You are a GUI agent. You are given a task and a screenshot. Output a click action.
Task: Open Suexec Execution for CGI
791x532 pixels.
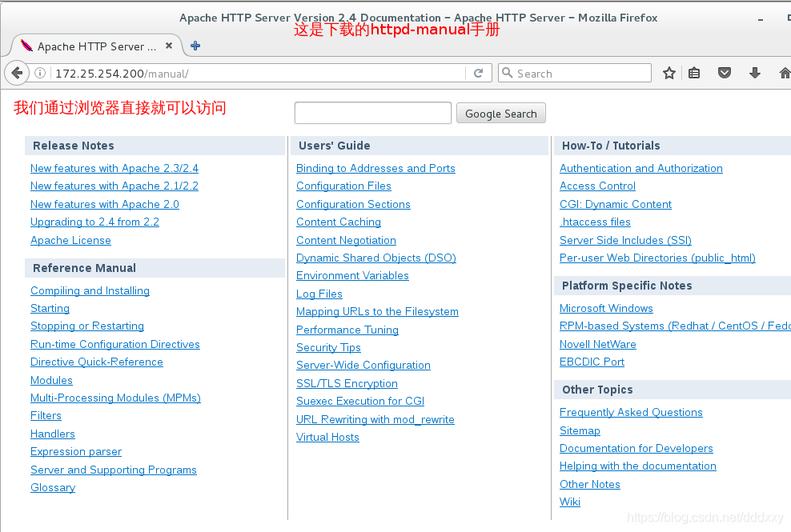(360, 401)
